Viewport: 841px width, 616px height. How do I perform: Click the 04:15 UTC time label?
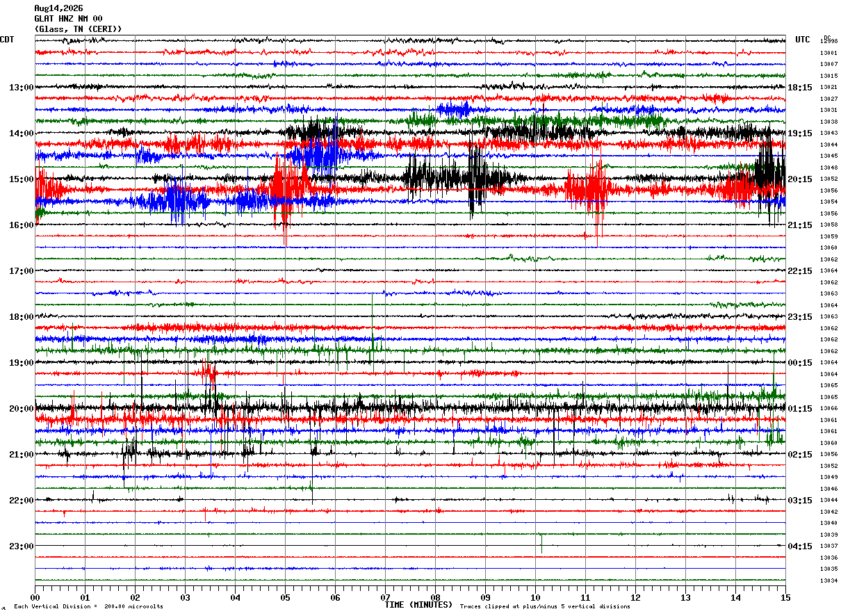coord(800,546)
